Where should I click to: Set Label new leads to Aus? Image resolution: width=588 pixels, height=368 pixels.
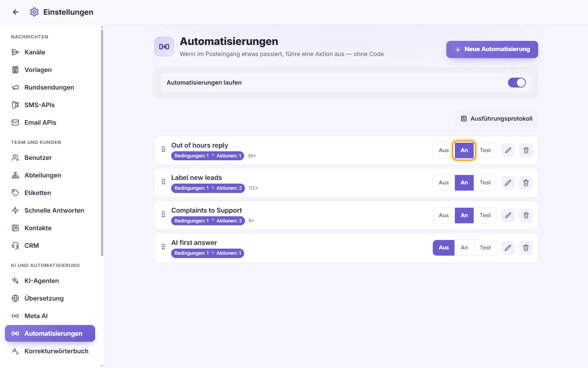(444, 183)
